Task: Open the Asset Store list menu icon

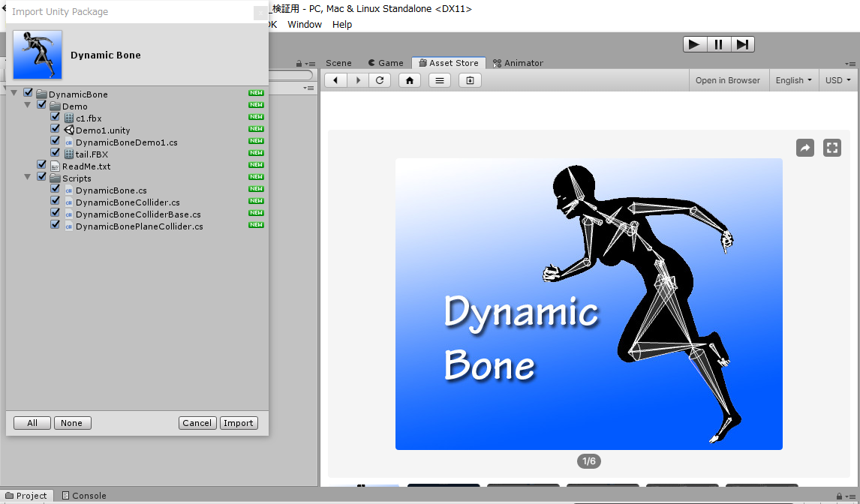Action: [440, 80]
